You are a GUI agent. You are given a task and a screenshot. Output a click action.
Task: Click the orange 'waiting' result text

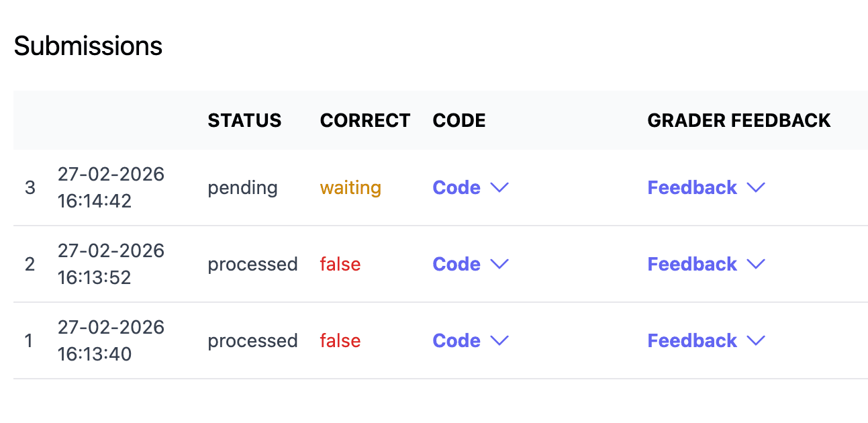350,188
